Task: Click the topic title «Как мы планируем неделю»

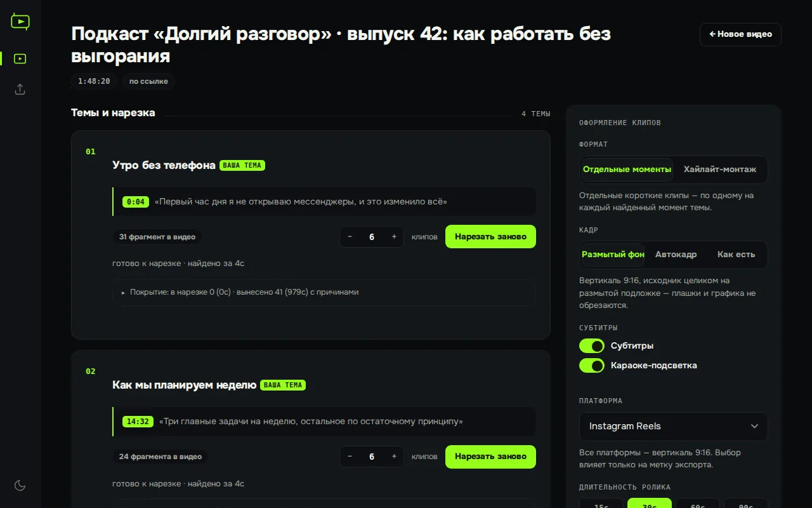Action: [x=184, y=385]
